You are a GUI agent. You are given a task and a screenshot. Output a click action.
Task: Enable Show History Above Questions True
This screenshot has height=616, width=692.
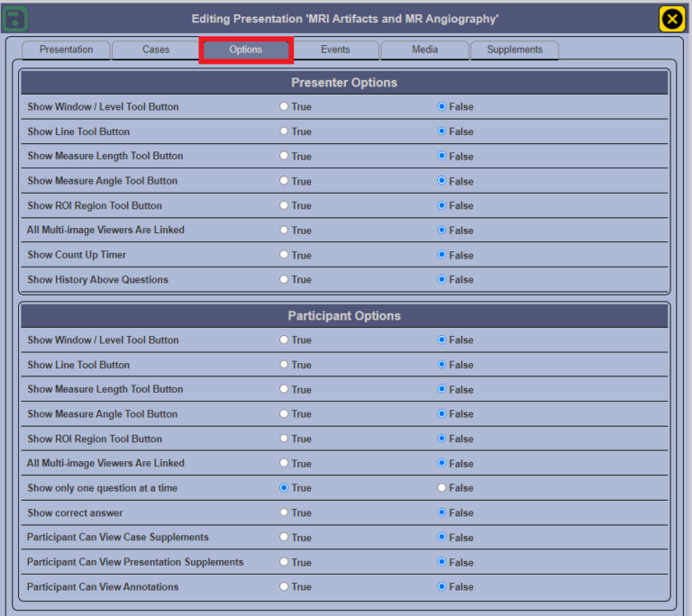tap(285, 280)
